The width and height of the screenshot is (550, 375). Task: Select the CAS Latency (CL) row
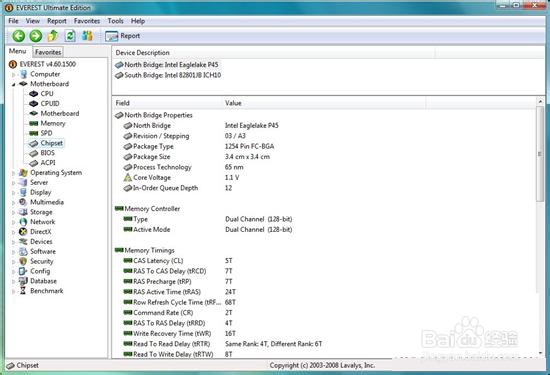click(x=178, y=261)
